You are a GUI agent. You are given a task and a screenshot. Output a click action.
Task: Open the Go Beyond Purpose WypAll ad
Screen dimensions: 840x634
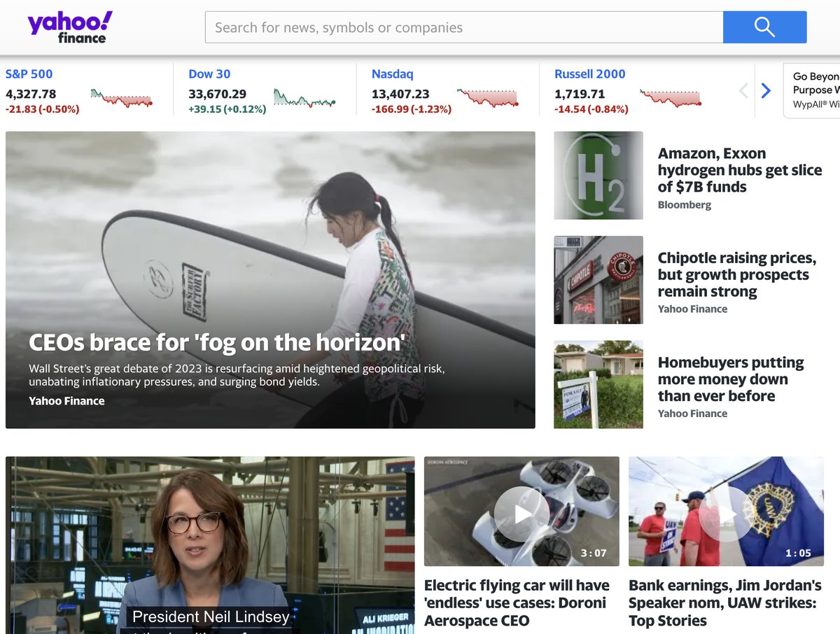pyautogui.click(x=812, y=90)
